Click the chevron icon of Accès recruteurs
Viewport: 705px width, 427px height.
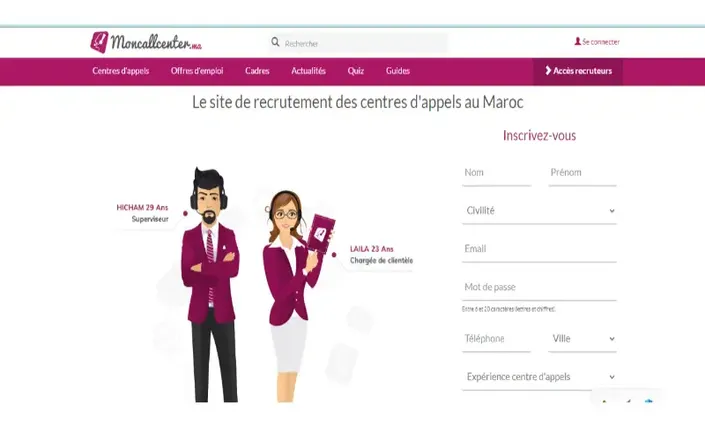548,71
